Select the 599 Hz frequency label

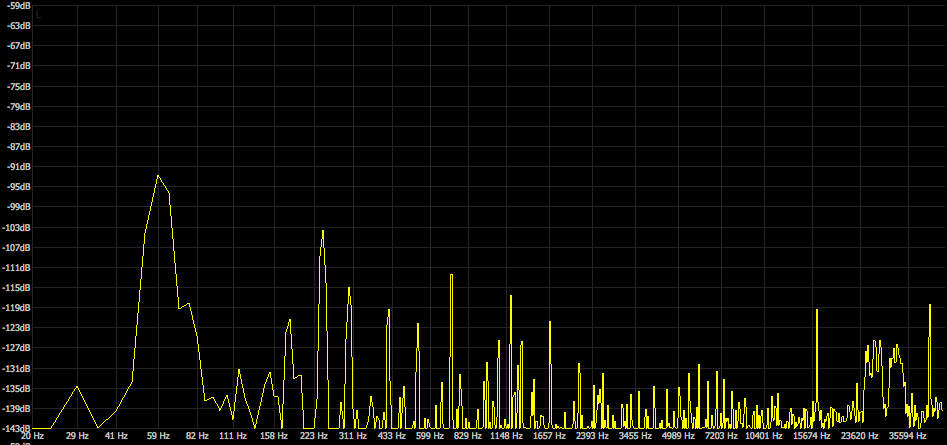(x=430, y=435)
